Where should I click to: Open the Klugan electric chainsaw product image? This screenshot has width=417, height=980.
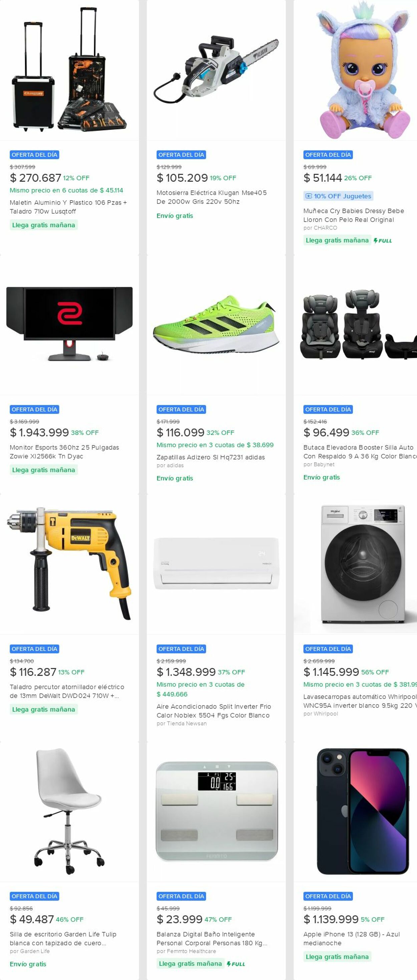click(x=216, y=71)
